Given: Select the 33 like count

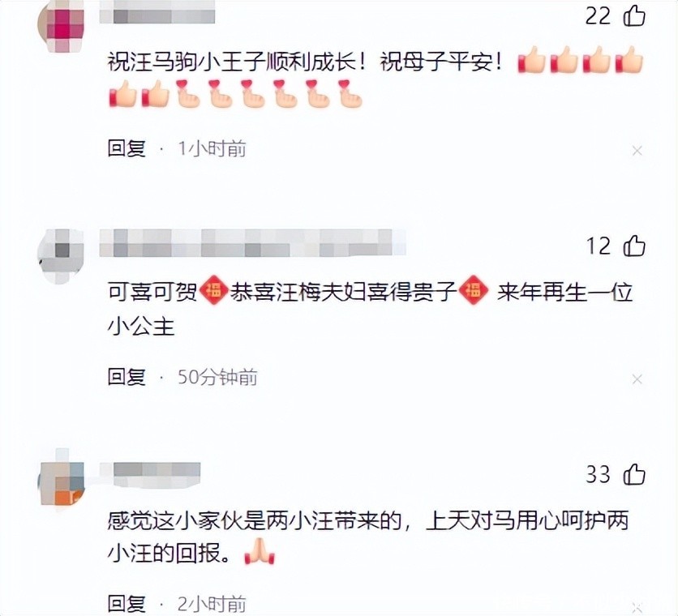Looking at the screenshot, I should (x=598, y=474).
